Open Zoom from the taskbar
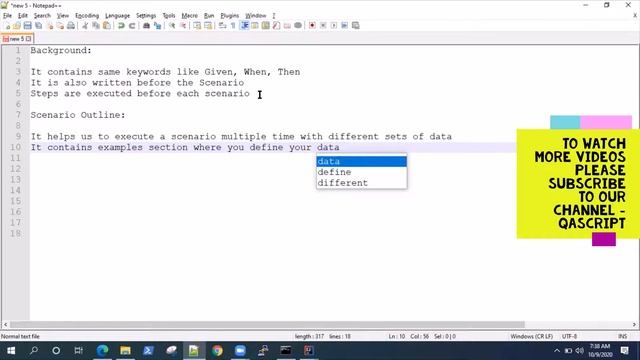 [x=240, y=351]
